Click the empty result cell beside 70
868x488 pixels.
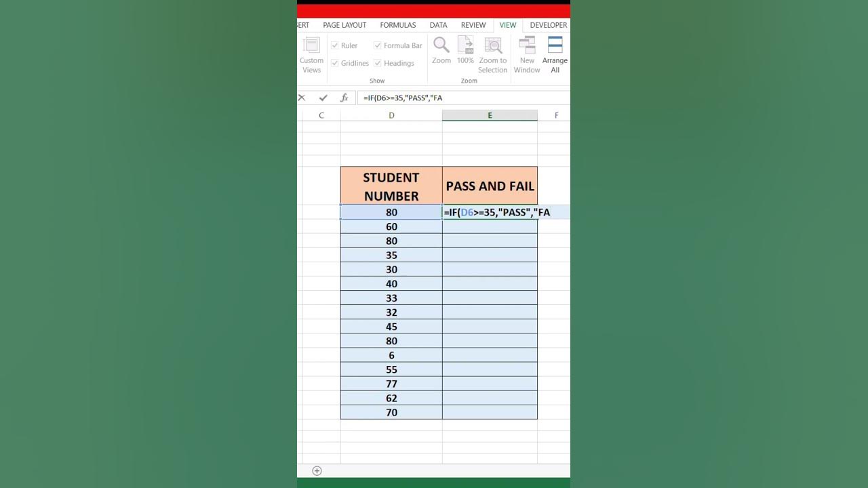(490, 412)
